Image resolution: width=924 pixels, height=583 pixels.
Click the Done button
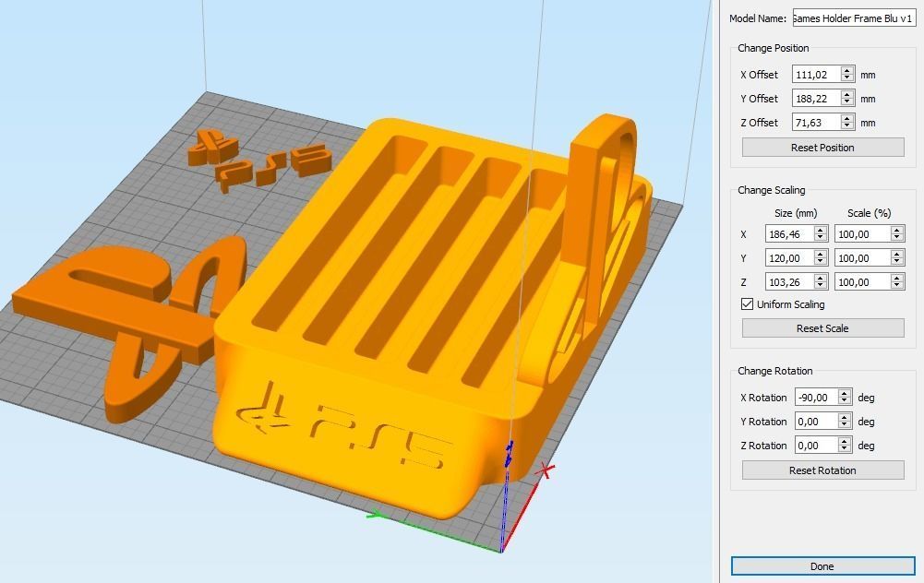pos(822,565)
